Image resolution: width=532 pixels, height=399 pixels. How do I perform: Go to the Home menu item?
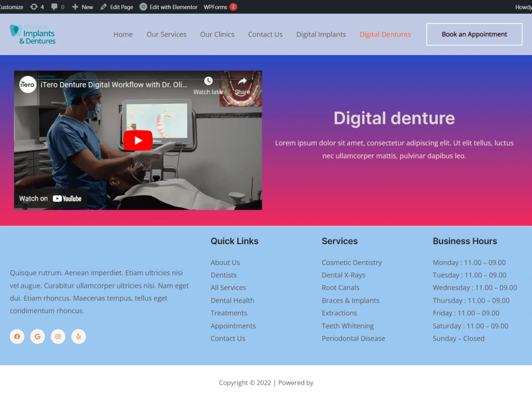pos(123,34)
